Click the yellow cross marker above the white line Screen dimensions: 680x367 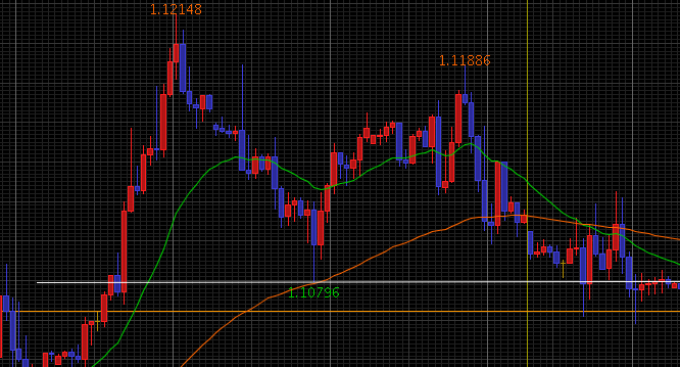coord(563,268)
